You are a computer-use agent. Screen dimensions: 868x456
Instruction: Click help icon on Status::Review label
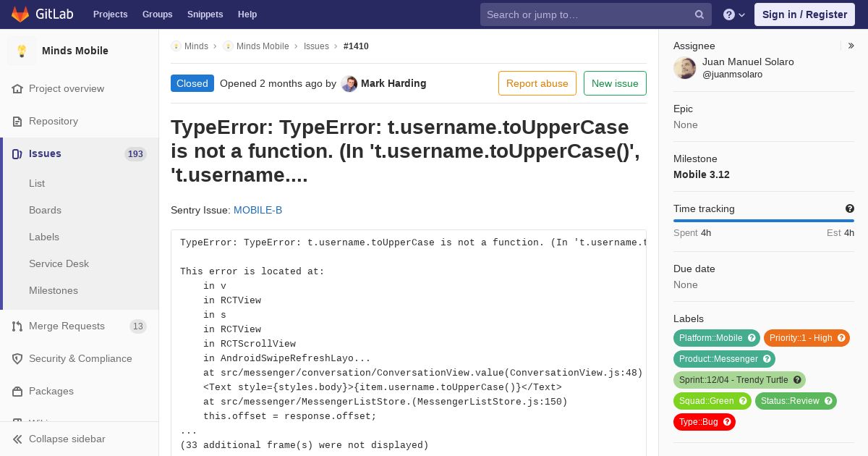click(828, 401)
